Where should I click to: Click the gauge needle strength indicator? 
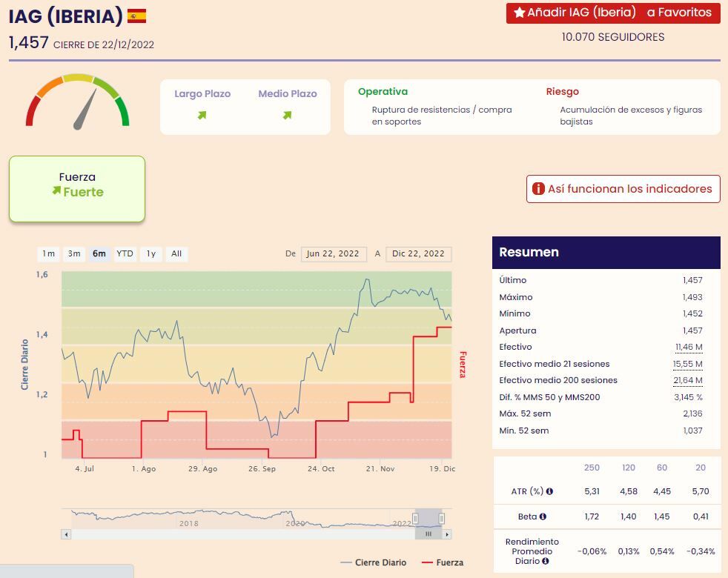click(85, 110)
